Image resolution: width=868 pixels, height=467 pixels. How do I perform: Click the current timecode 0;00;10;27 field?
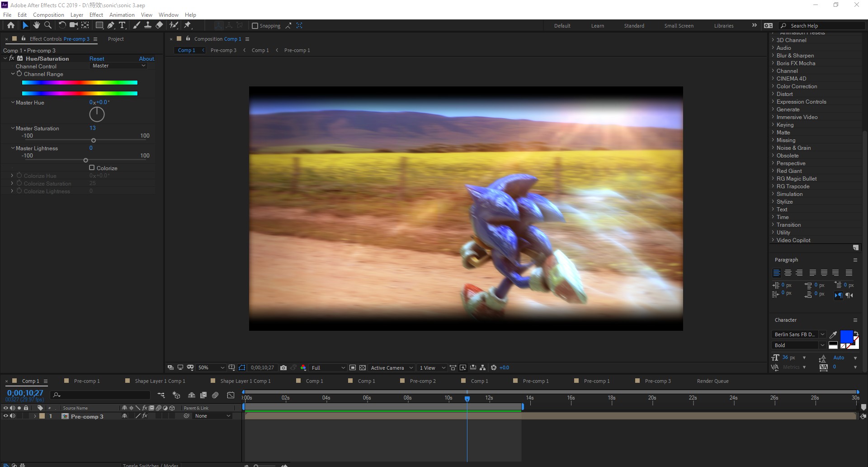pos(25,393)
